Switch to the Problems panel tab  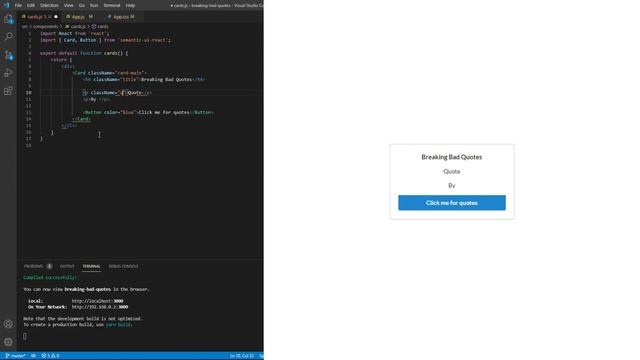33,266
